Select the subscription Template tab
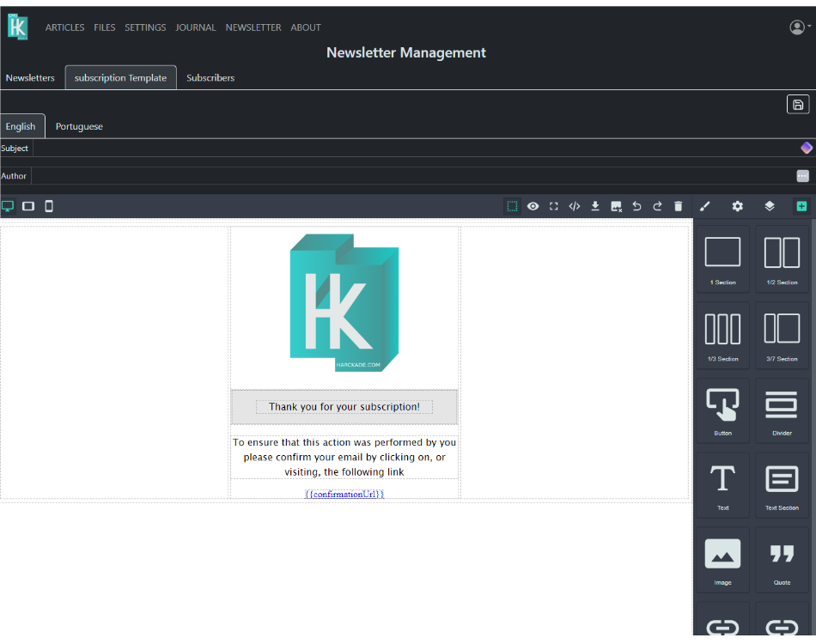Screen dimensions: 816x644 [x=121, y=77]
